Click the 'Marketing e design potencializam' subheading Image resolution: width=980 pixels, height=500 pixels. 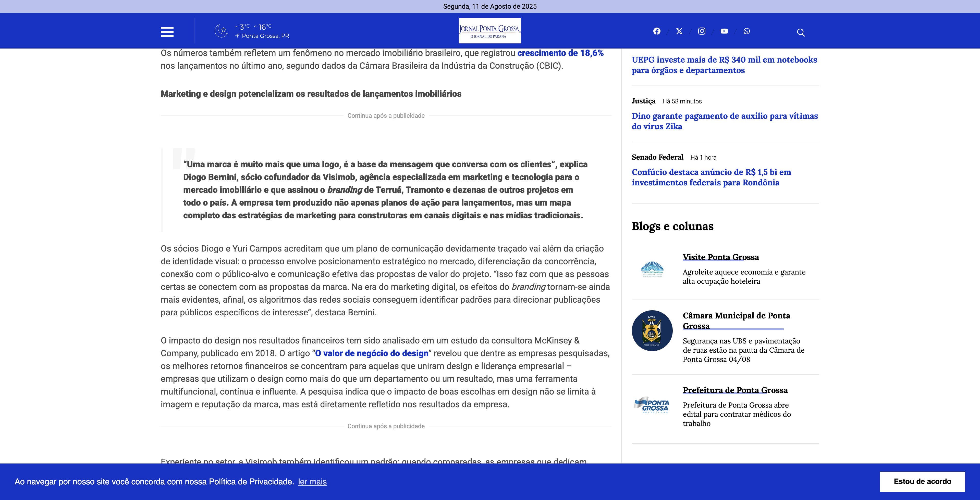311,94
